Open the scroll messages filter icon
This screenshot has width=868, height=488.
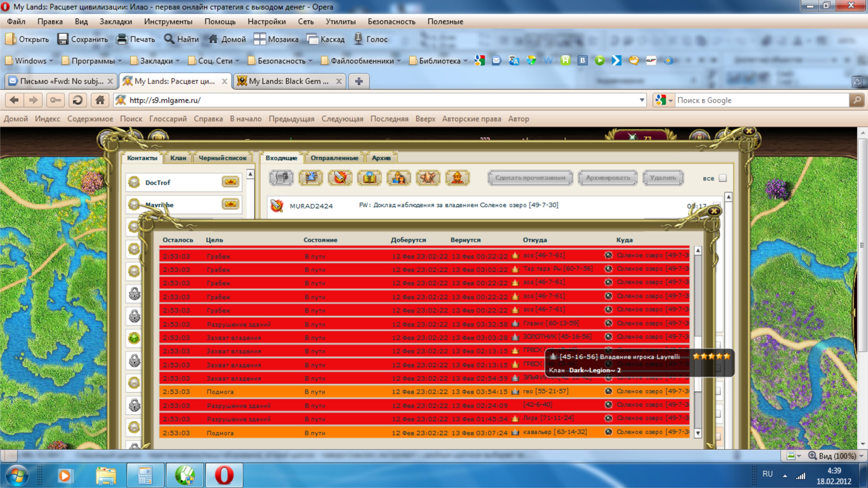tap(281, 178)
